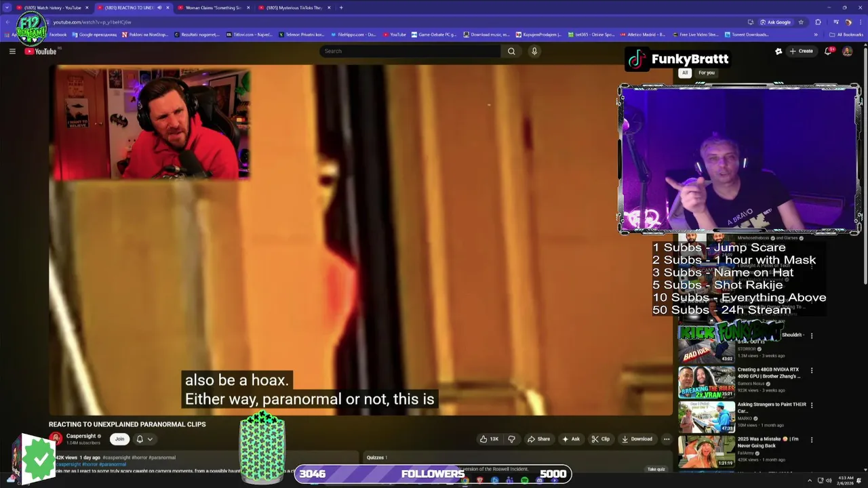The width and height of the screenshot is (868, 488).
Task: Open the Create video button
Action: click(801, 52)
